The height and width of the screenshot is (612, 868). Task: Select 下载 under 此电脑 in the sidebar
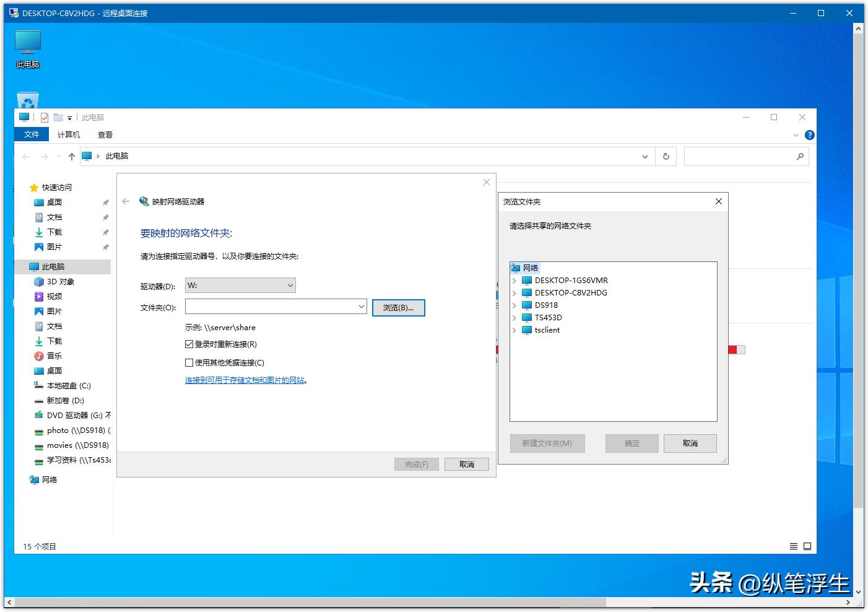(53, 341)
